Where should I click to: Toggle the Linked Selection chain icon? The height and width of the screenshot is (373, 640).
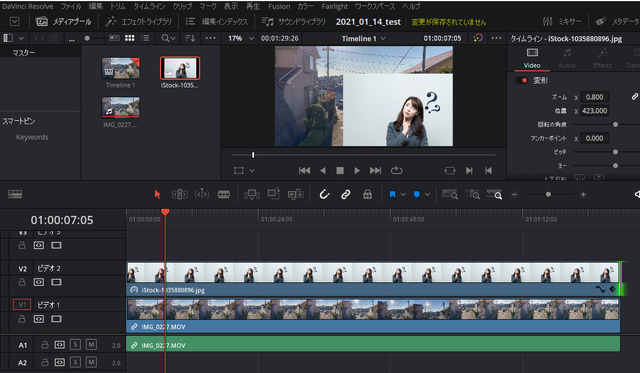coord(346,195)
